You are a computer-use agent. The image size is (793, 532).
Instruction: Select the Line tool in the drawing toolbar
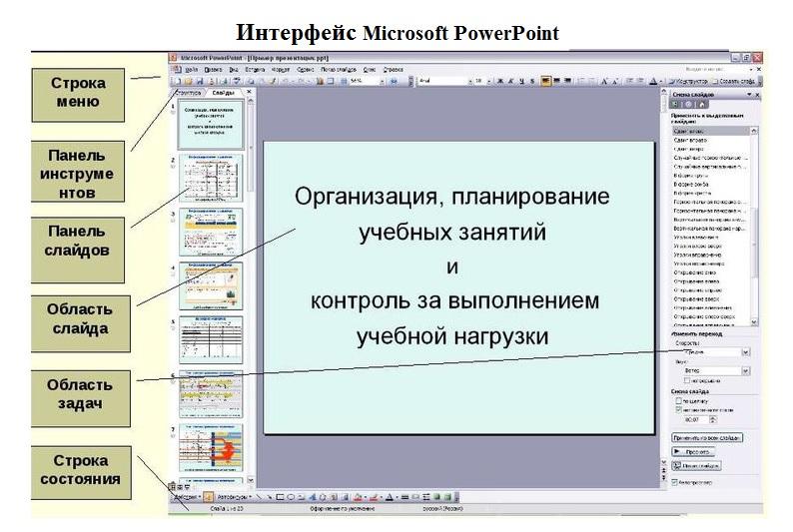[x=258, y=496]
